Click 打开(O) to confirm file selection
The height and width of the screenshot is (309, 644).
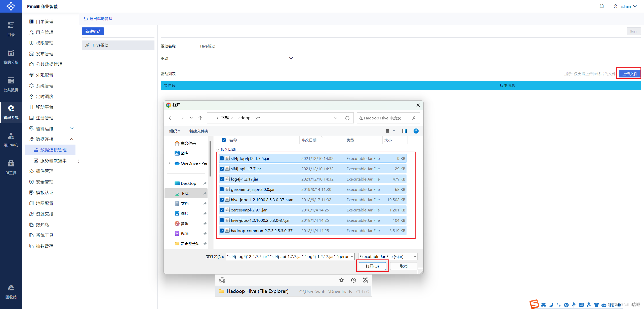371,266
